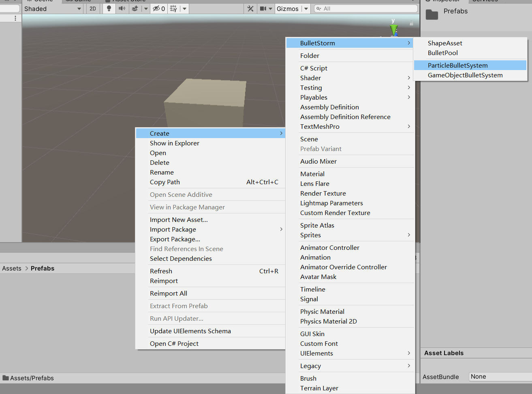Choose Reimport All
This screenshot has width=532, height=394.
(210, 293)
